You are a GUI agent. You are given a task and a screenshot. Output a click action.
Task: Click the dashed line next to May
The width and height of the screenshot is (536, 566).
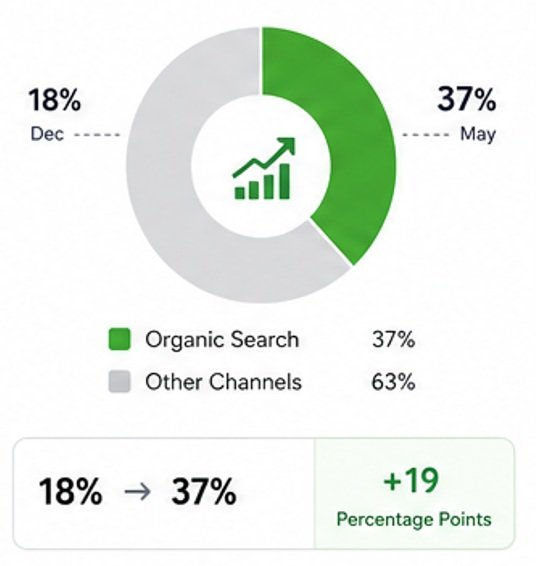point(426,135)
